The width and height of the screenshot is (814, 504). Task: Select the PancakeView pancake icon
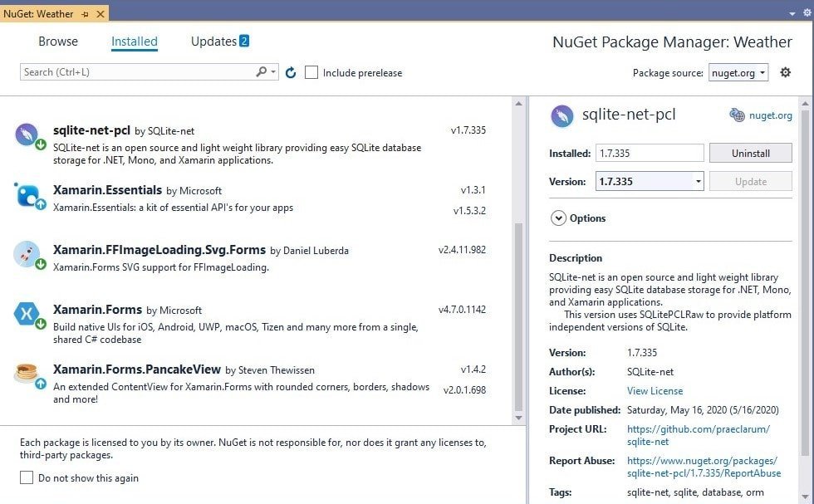click(x=27, y=372)
